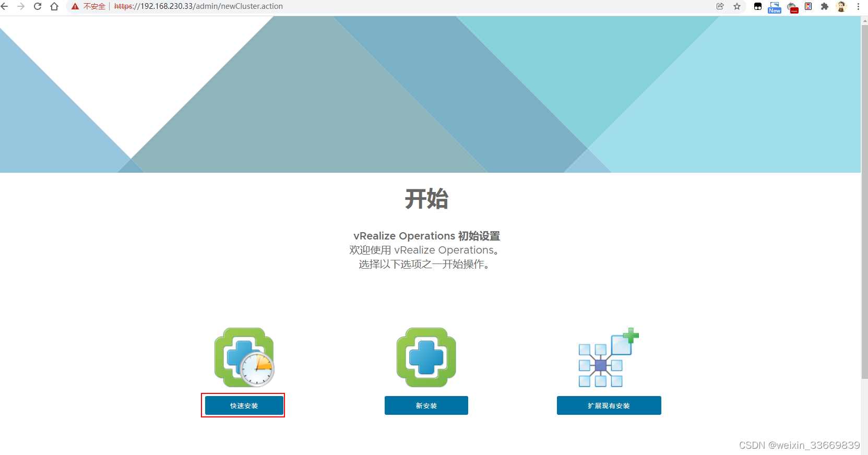
Task: Focus the URL address bar
Action: point(407,6)
